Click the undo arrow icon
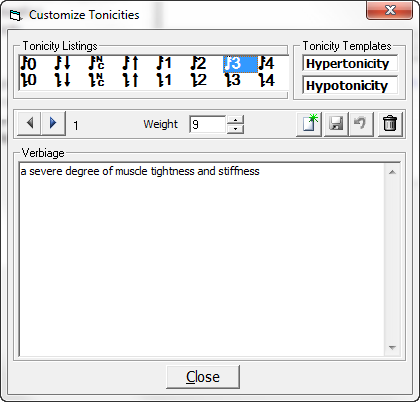Image resolution: width=420 pixels, height=402 pixels. [x=361, y=124]
